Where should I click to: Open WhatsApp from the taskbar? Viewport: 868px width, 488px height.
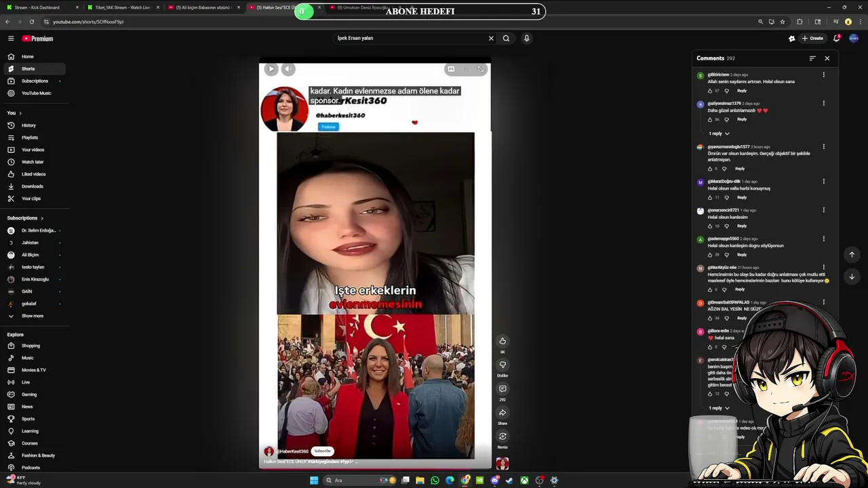[x=435, y=481]
